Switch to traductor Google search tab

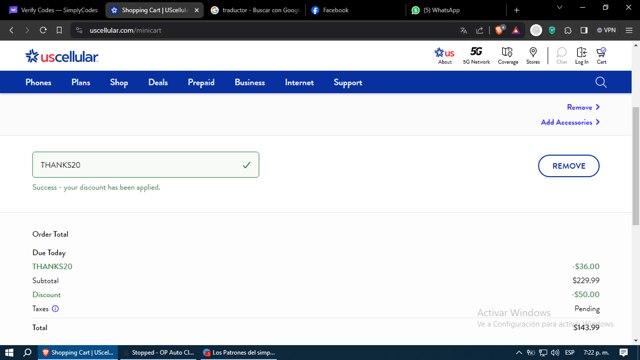(x=255, y=10)
